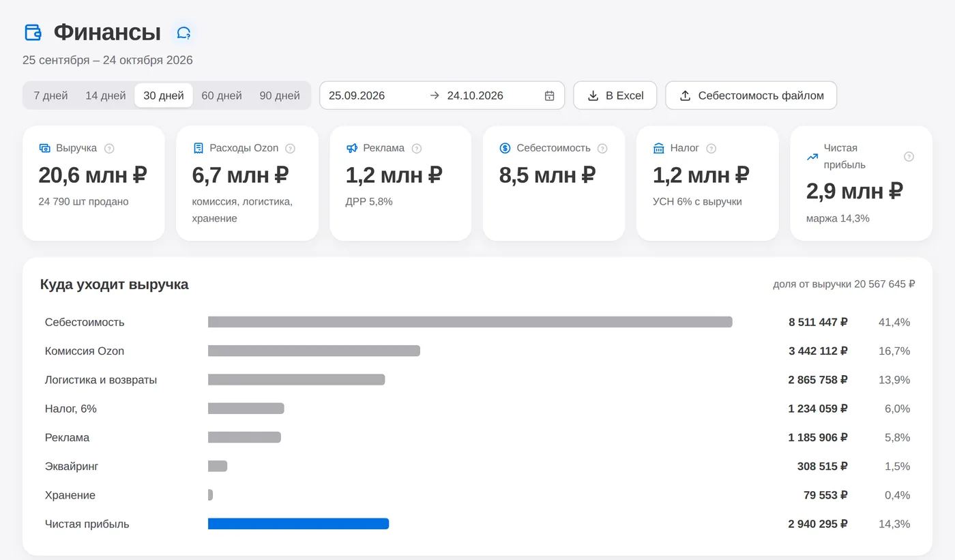Click the blue Чистая прибыль bar
This screenshot has width=955, height=560.
[298, 524]
